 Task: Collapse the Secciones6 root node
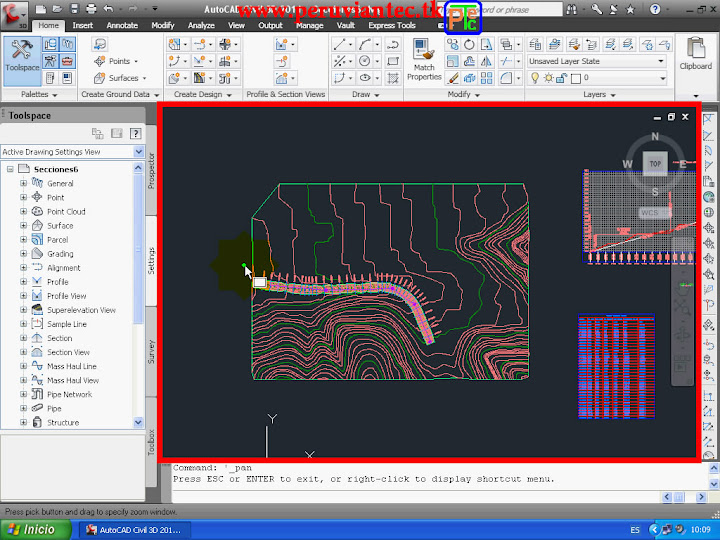point(10,169)
